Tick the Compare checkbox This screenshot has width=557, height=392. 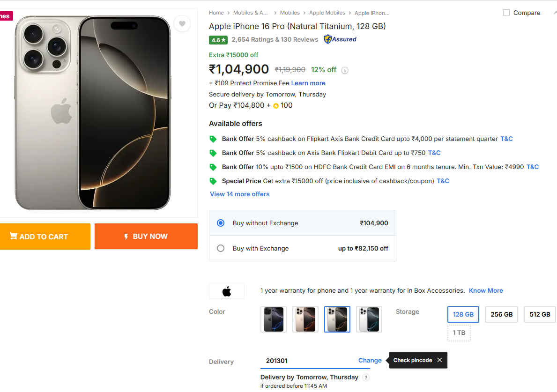pyautogui.click(x=506, y=13)
